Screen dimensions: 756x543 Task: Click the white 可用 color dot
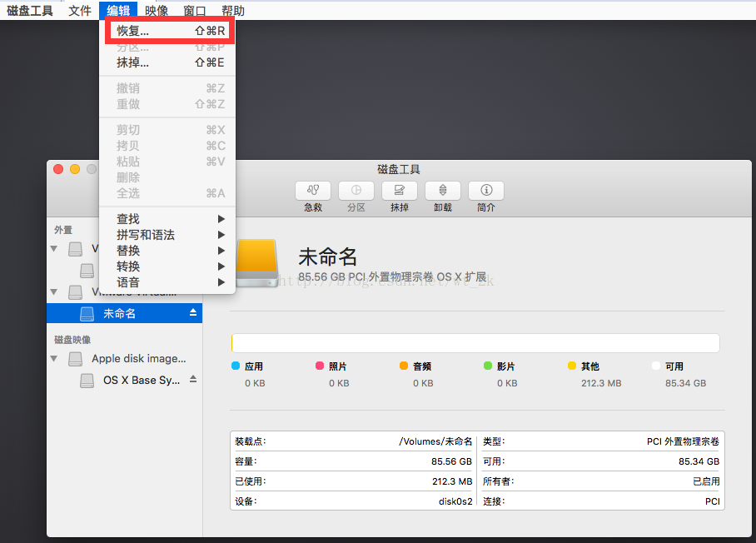pyautogui.click(x=656, y=366)
